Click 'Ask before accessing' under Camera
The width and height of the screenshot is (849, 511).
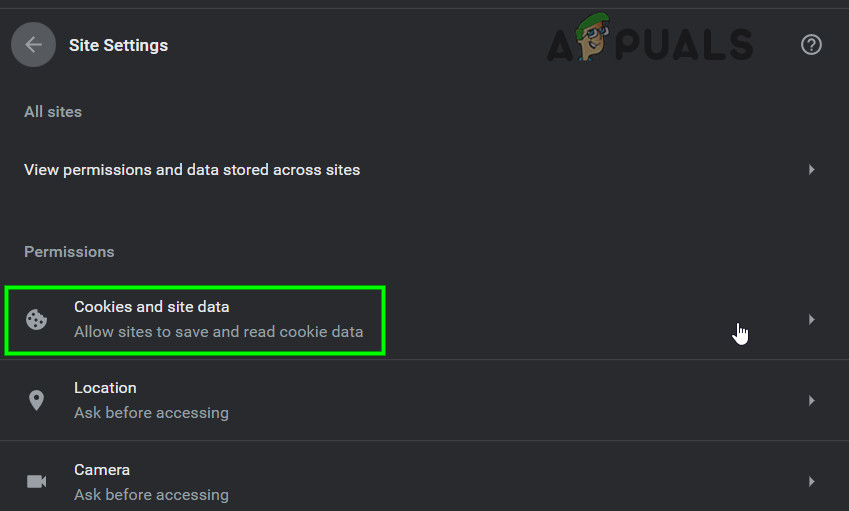point(151,495)
